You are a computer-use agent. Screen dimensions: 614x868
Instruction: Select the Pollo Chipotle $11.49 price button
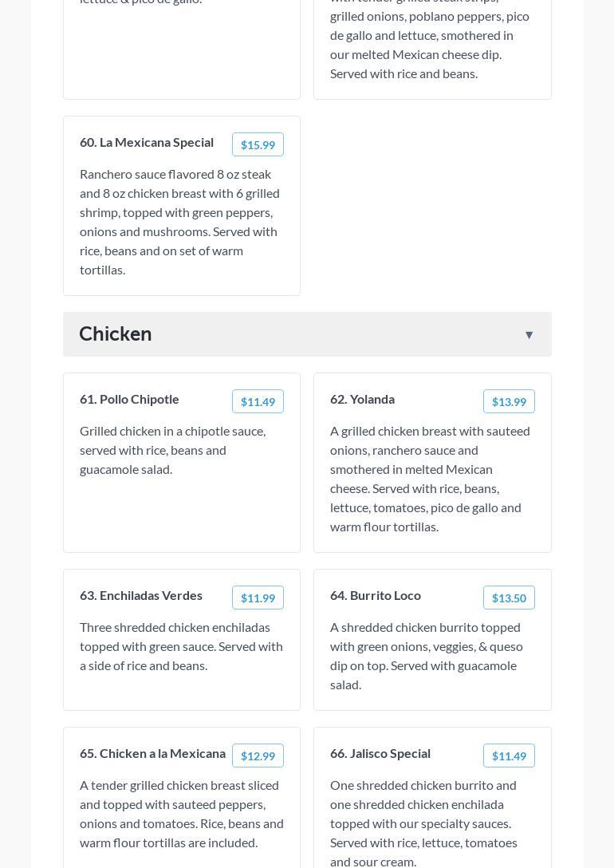[x=258, y=401]
